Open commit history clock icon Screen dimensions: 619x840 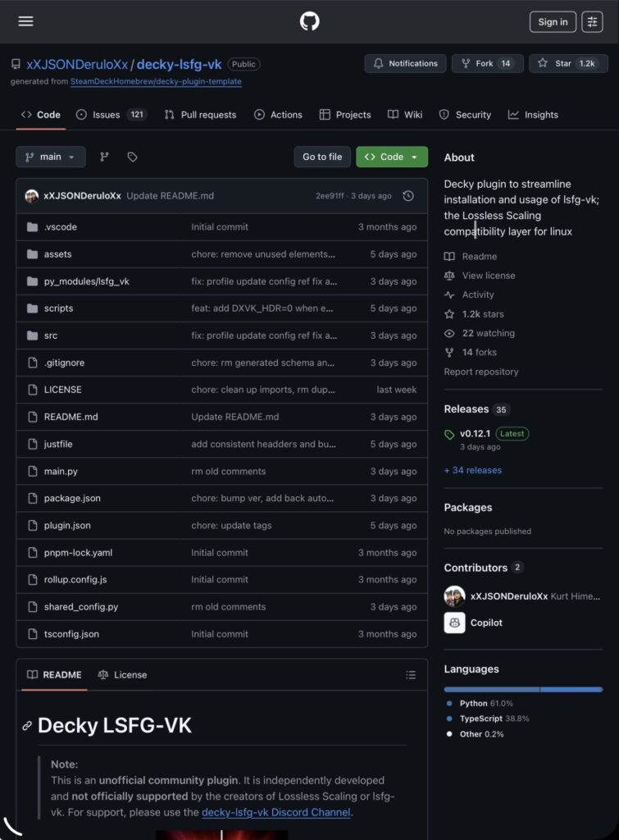(408, 196)
